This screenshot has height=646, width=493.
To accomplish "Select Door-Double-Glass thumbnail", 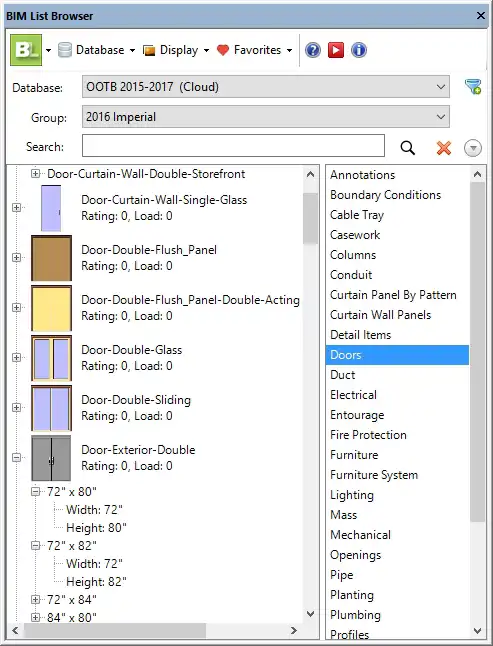I will tap(51, 358).
